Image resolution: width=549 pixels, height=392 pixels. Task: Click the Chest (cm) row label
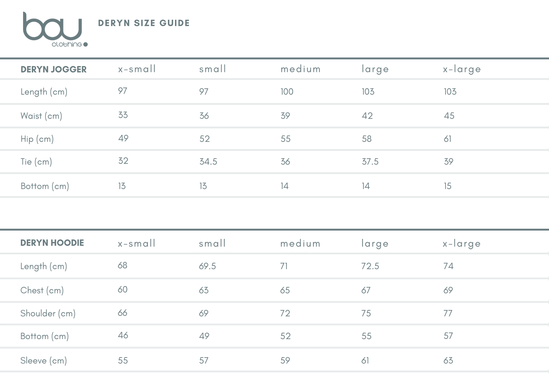tap(42, 290)
